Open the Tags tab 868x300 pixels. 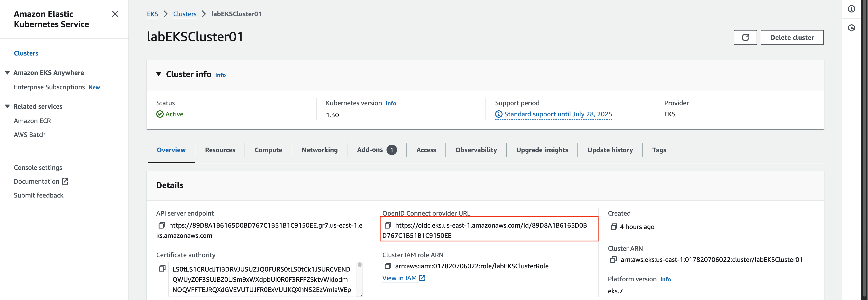[x=659, y=150]
